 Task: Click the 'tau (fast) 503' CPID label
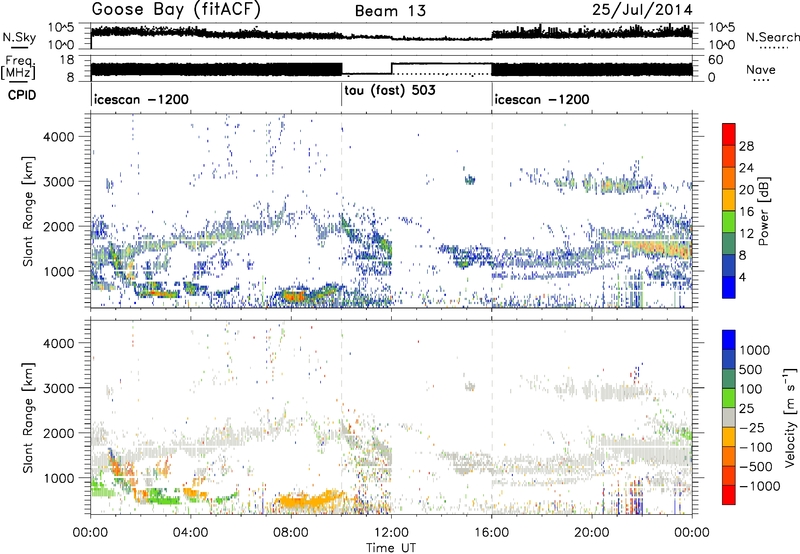390,91
